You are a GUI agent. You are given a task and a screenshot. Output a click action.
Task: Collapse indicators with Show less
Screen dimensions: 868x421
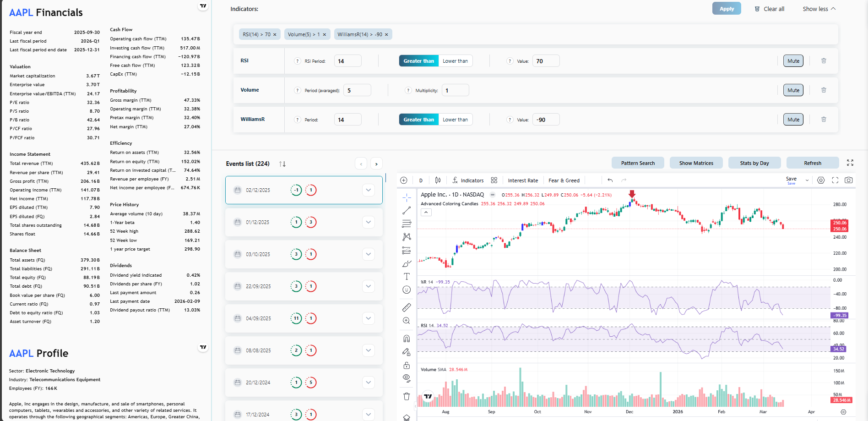pyautogui.click(x=819, y=9)
